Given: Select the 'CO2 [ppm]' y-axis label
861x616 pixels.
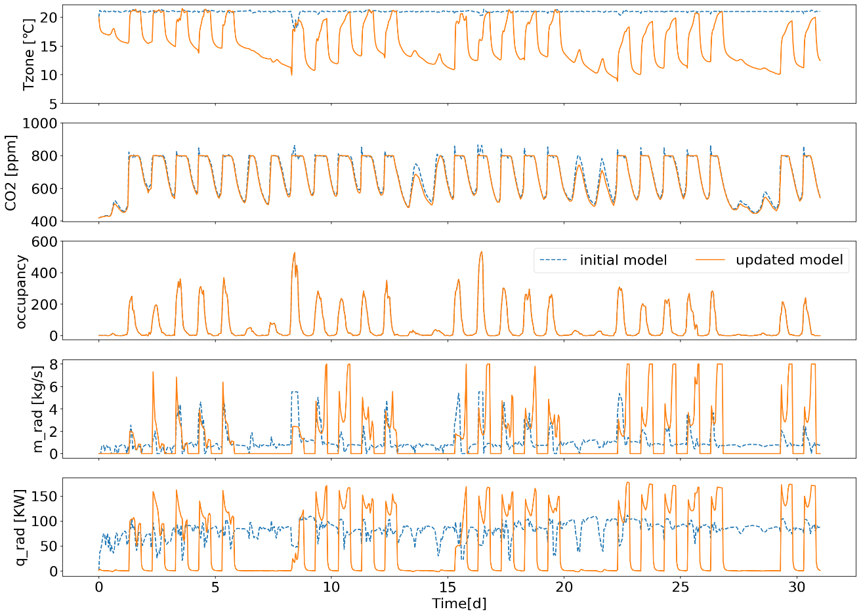Looking at the screenshot, I should coord(10,173).
